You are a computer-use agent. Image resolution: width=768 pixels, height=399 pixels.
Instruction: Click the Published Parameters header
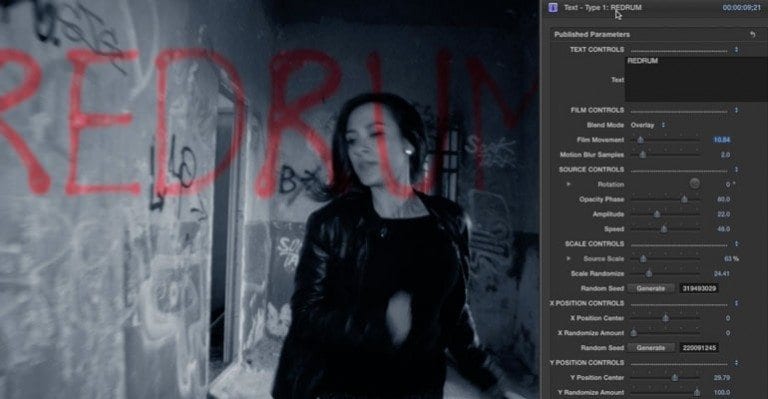point(592,34)
